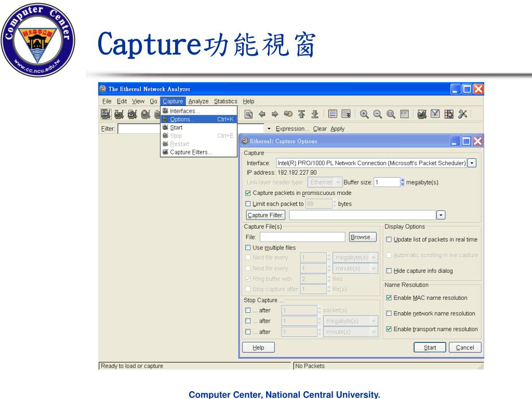The image size is (532, 399).
Task: Click the Zoom In magnifier icon
Action: pos(364,114)
